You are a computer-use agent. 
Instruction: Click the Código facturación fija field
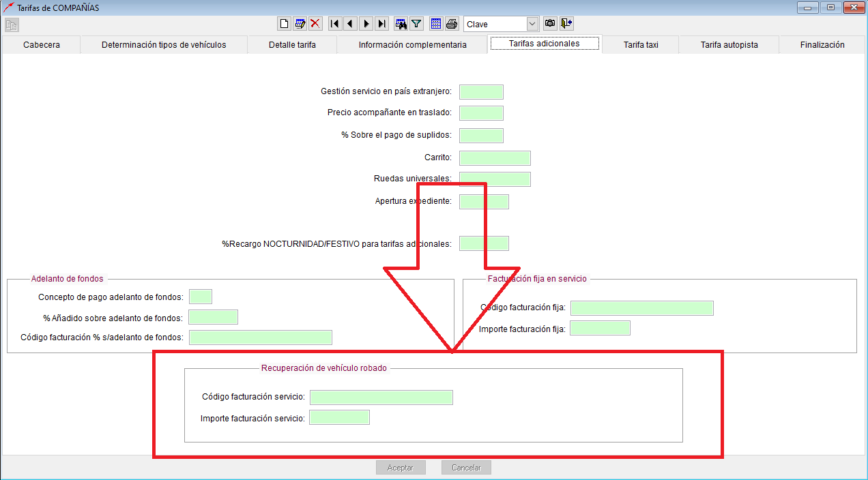641,308
